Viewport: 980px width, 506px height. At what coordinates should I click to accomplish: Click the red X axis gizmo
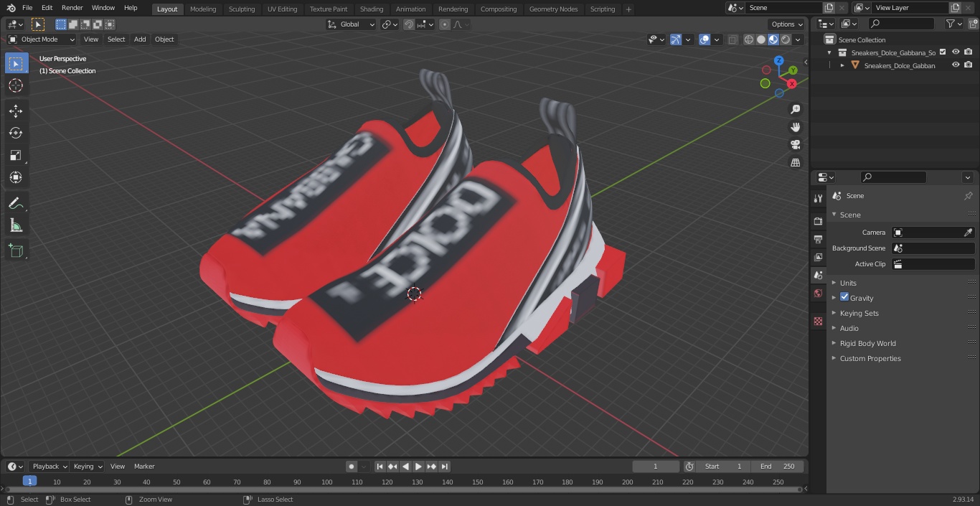point(791,84)
